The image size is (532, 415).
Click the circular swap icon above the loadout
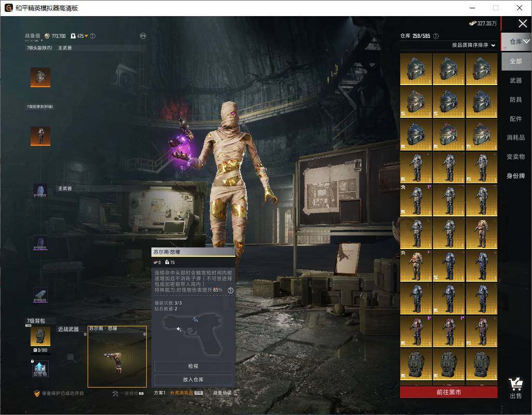tap(143, 36)
